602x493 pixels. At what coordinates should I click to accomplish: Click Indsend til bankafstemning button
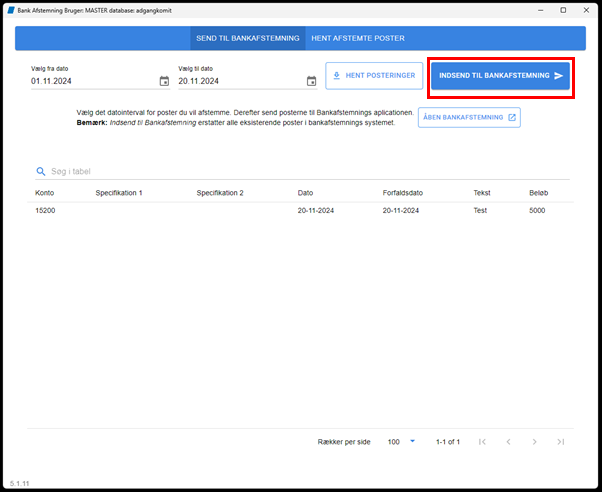tap(500, 76)
